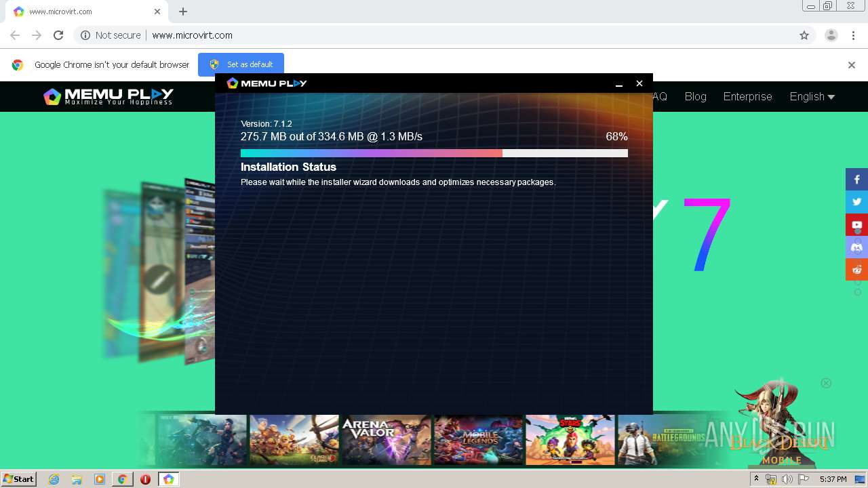
Task: Open the Arena of Valor thumbnail
Action: [386, 440]
